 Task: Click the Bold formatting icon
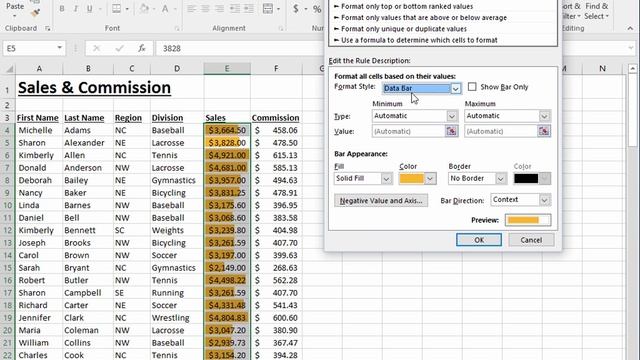(x=62, y=9)
